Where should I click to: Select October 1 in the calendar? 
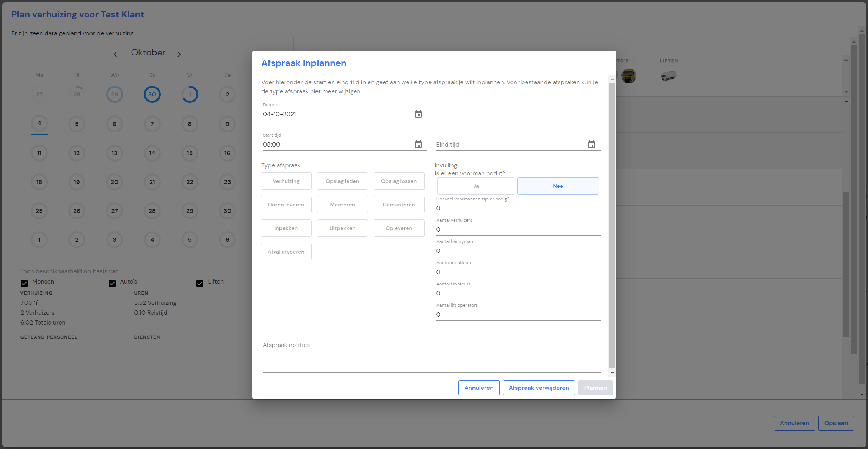[x=190, y=94]
